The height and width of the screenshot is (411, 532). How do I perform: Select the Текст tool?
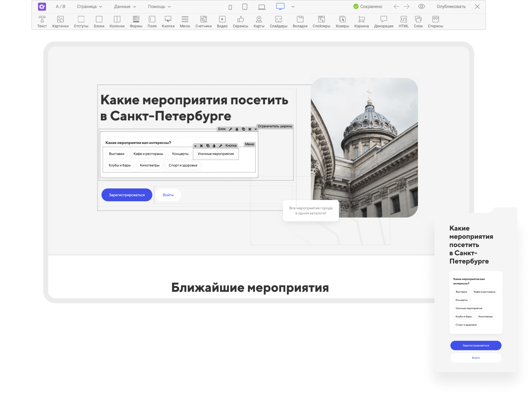coord(42,21)
